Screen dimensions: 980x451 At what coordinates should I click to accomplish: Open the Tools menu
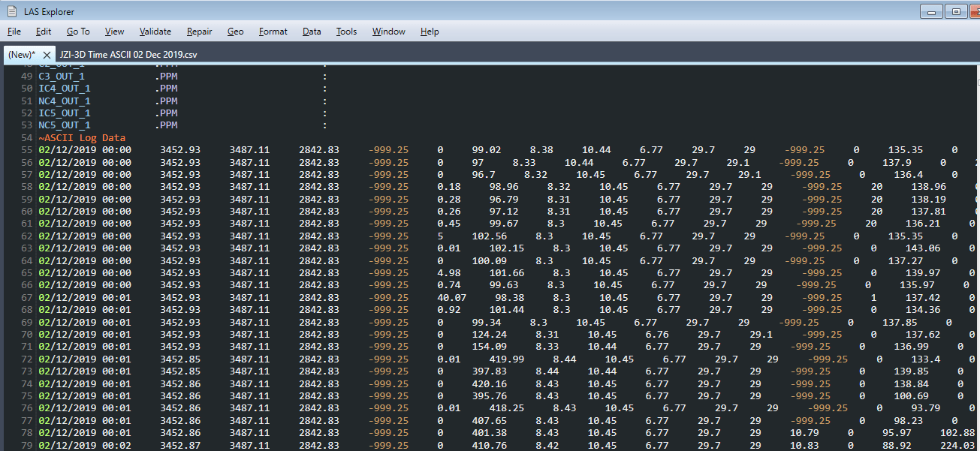tap(346, 32)
